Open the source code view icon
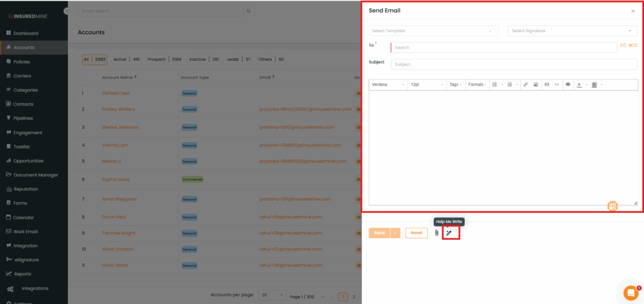This screenshot has width=644, height=304. click(557, 84)
